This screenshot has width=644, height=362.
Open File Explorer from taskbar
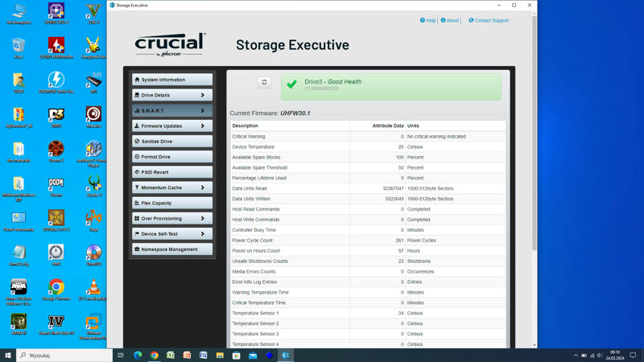(x=220, y=356)
